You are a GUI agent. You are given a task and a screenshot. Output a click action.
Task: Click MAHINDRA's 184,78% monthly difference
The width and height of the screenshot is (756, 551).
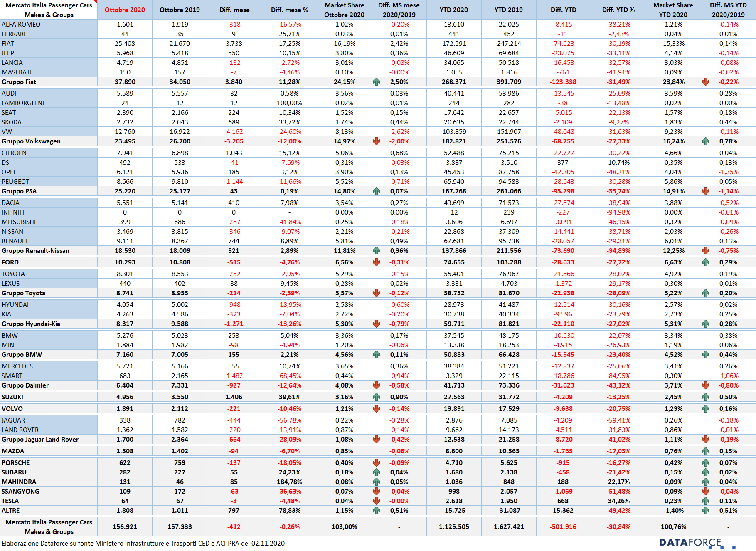tap(289, 482)
